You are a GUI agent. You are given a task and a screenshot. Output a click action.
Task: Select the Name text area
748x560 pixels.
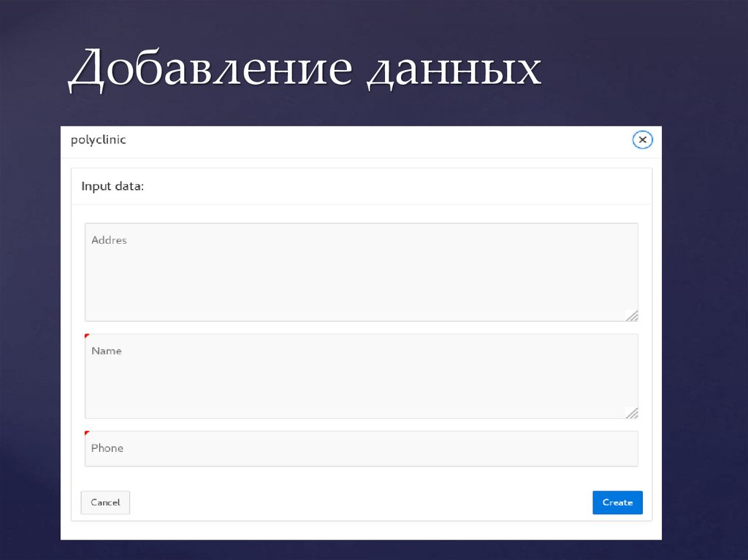[x=361, y=375]
